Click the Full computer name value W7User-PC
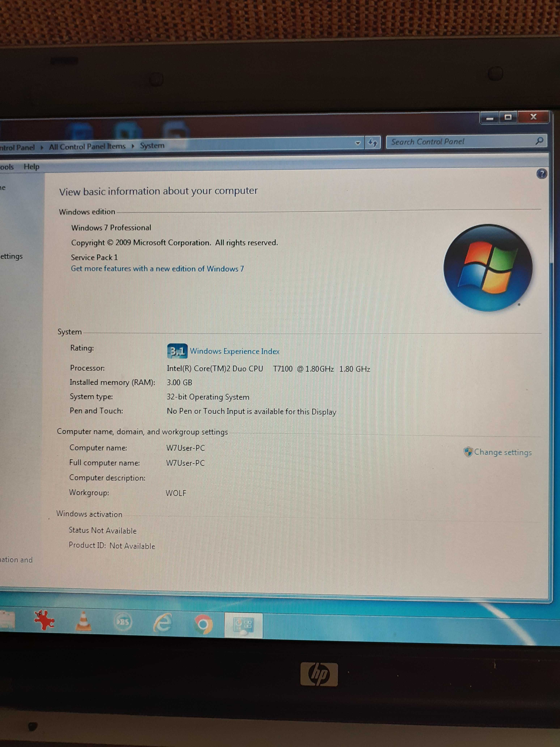 185,463
